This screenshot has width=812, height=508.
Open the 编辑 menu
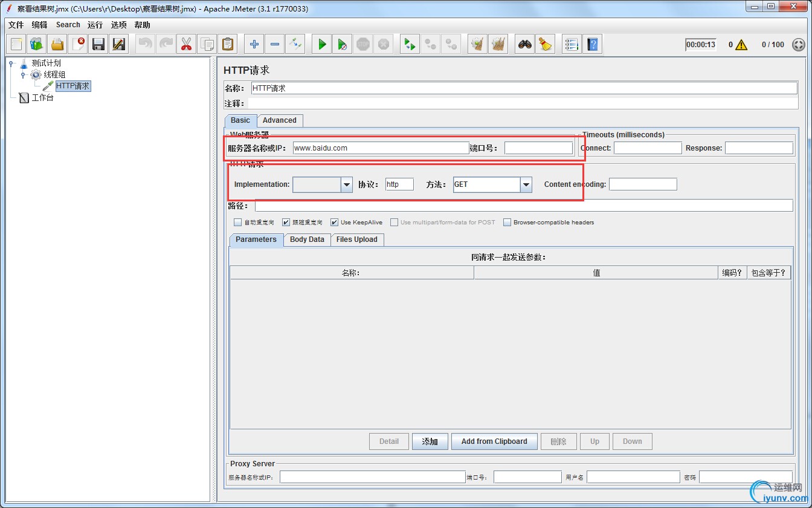click(x=39, y=25)
